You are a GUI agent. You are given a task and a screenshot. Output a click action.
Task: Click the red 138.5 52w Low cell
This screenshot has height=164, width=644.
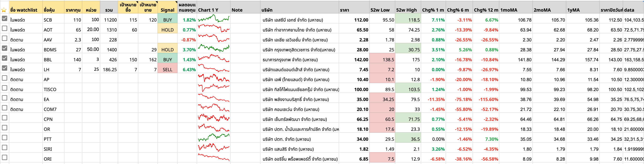(x=382, y=59)
